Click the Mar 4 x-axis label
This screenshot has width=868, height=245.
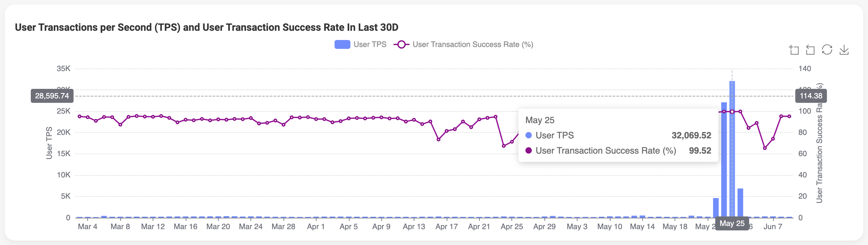(x=88, y=227)
